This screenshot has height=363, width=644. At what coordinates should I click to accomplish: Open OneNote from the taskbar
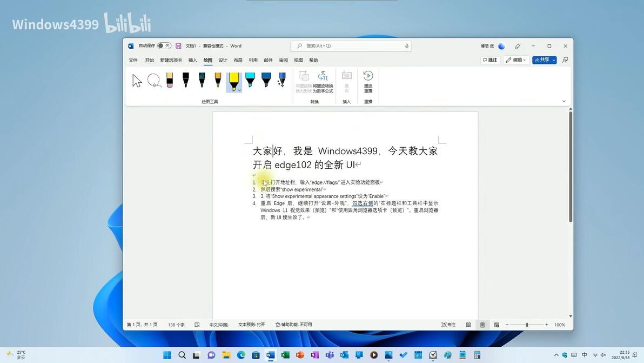point(315,355)
